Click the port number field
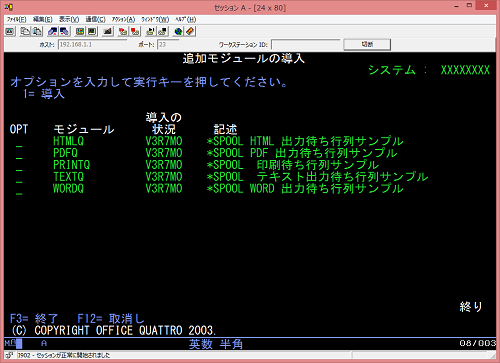The width and height of the screenshot is (500, 363). pyautogui.click(x=168, y=44)
